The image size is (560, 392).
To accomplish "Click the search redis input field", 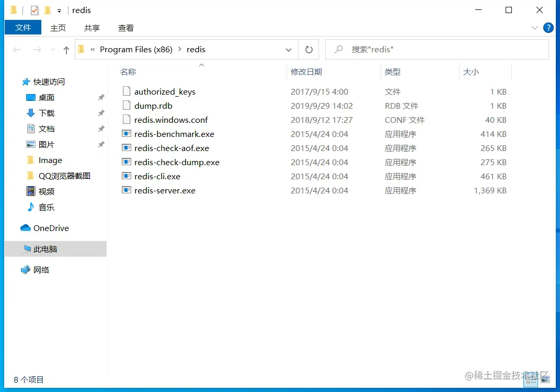I will 437,49.
